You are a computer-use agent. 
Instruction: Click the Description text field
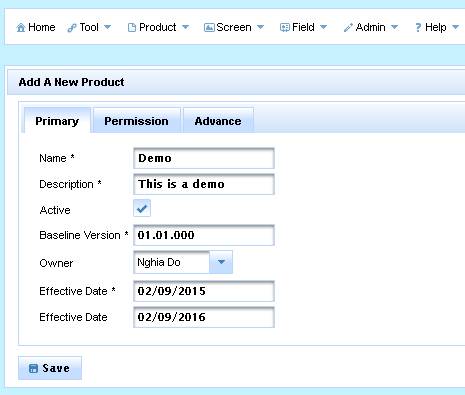(204, 184)
